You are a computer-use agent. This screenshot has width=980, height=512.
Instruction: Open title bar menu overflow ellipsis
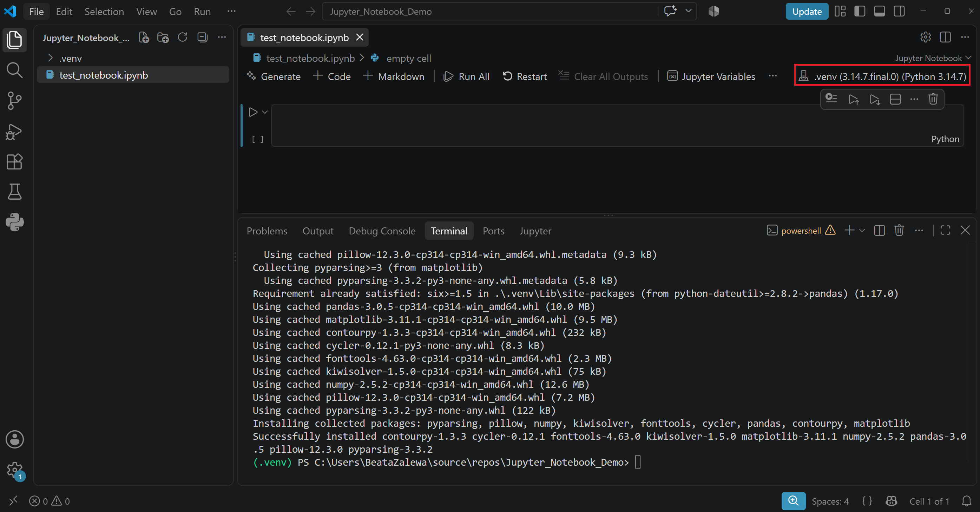pos(231,11)
